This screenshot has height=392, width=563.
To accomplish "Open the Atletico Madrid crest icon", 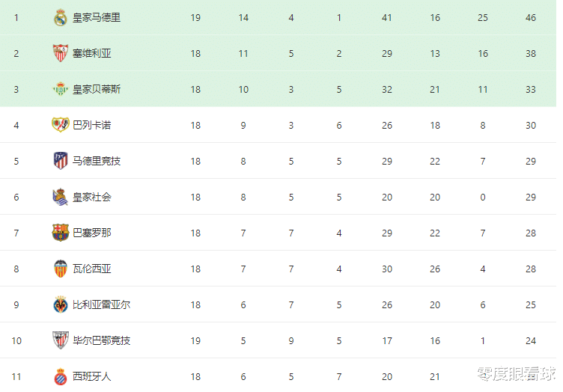I will pos(61,161).
